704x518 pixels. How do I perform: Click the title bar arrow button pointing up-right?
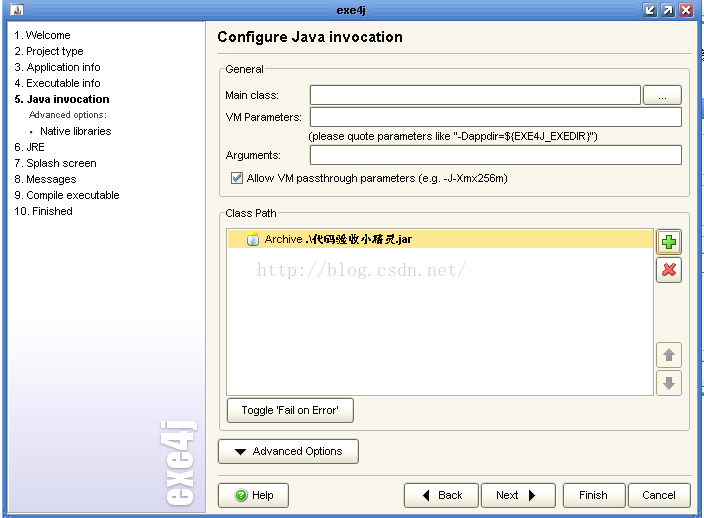coord(668,10)
